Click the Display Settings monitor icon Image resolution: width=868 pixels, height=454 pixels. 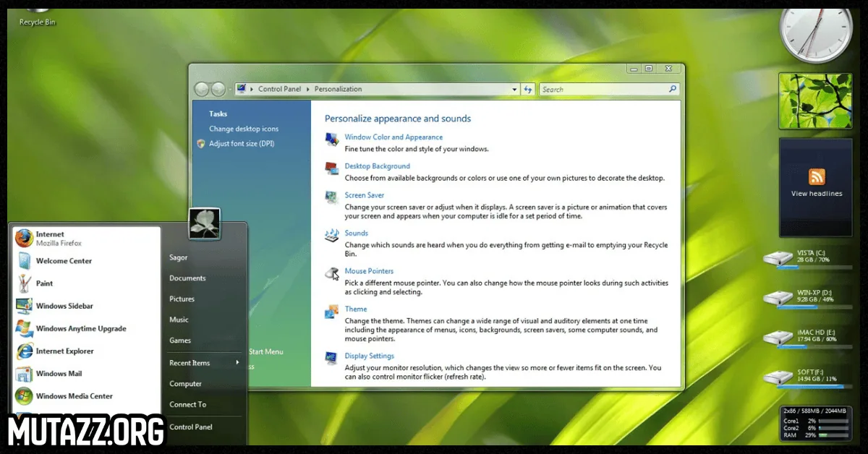[332, 358]
